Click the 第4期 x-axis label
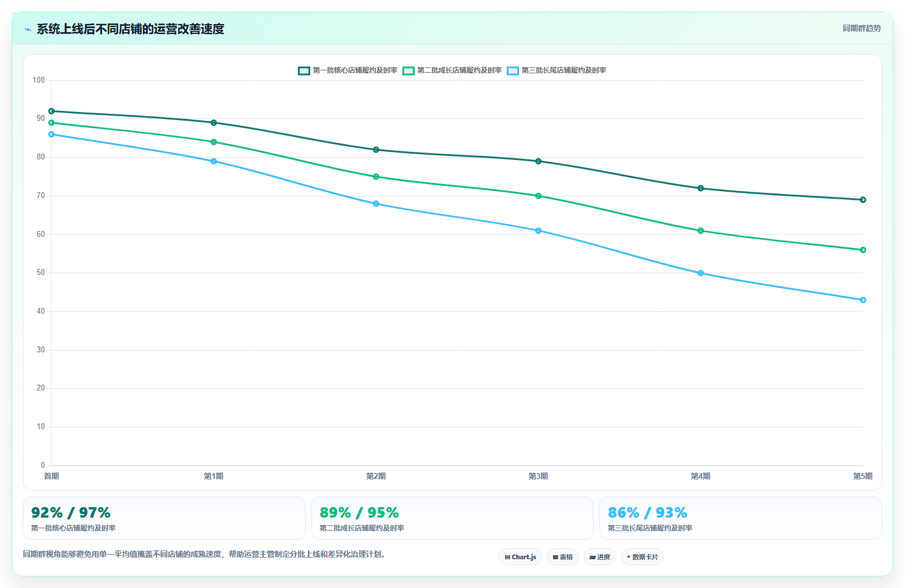905x588 pixels. click(x=700, y=476)
